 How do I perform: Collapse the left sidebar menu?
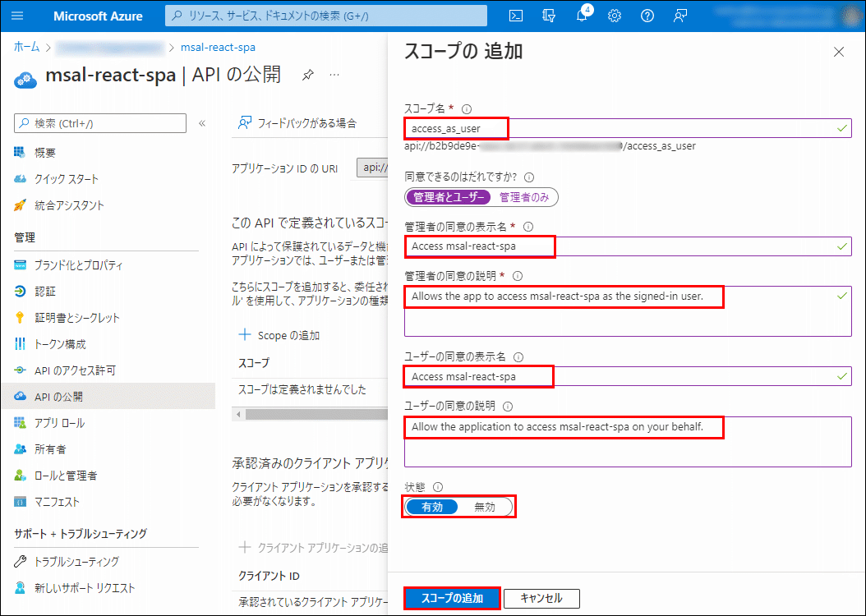(202, 123)
